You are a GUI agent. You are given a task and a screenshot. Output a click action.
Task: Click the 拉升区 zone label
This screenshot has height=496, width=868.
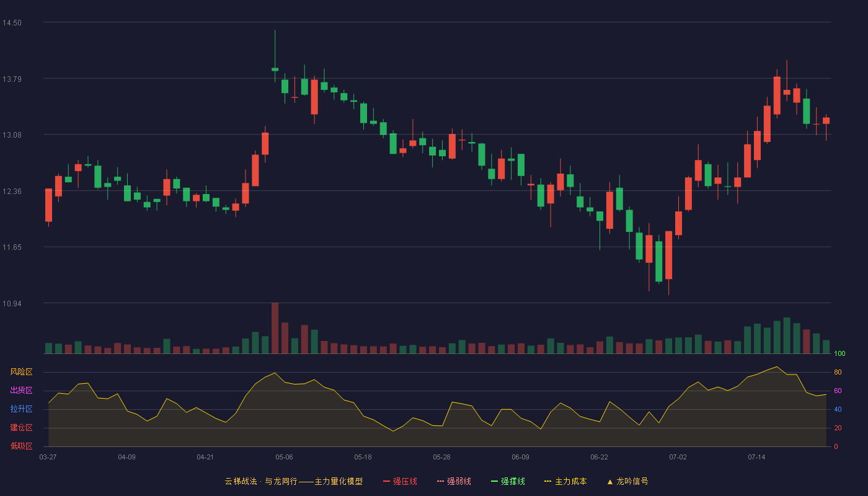coord(21,409)
